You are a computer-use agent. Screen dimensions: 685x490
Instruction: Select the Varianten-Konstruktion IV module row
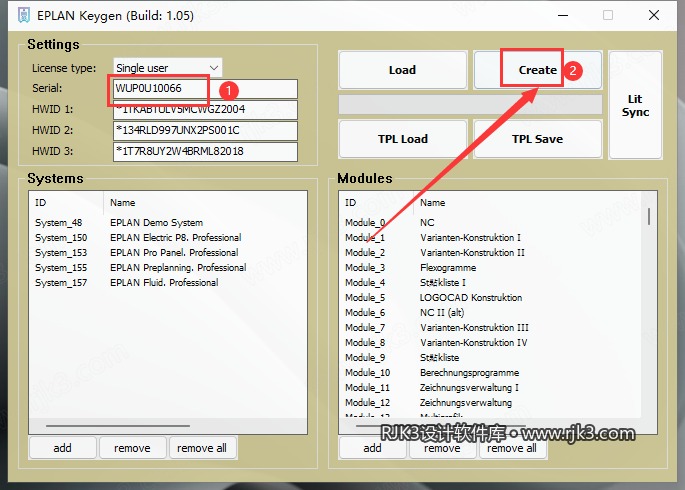click(490, 342)
